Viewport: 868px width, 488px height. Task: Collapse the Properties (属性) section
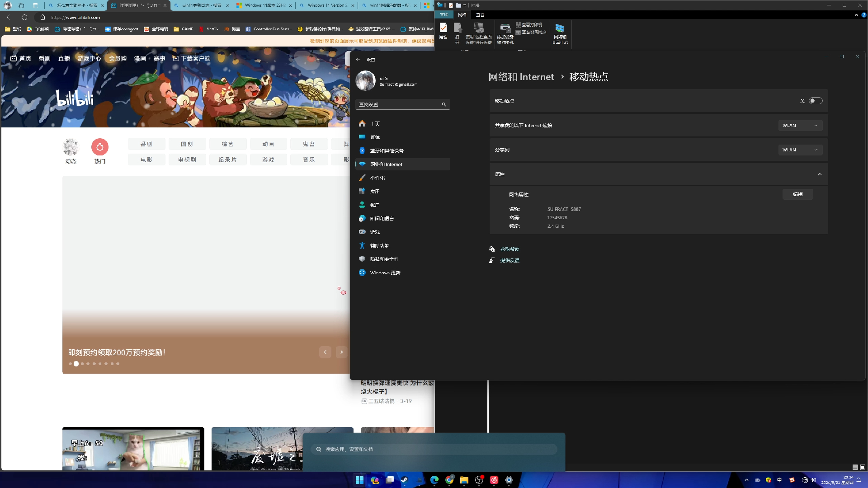click(820, 174)
